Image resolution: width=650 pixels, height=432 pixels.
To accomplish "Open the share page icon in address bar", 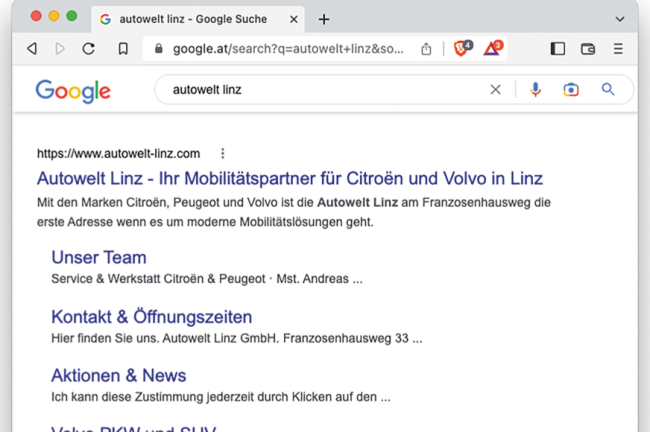I will tap(427, 49).
